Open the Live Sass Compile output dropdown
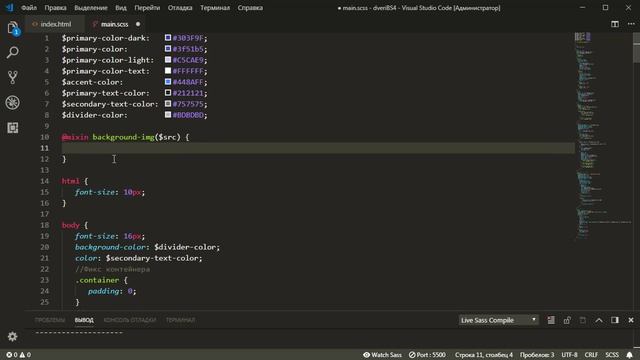The image size is (640, 360). 498,320
